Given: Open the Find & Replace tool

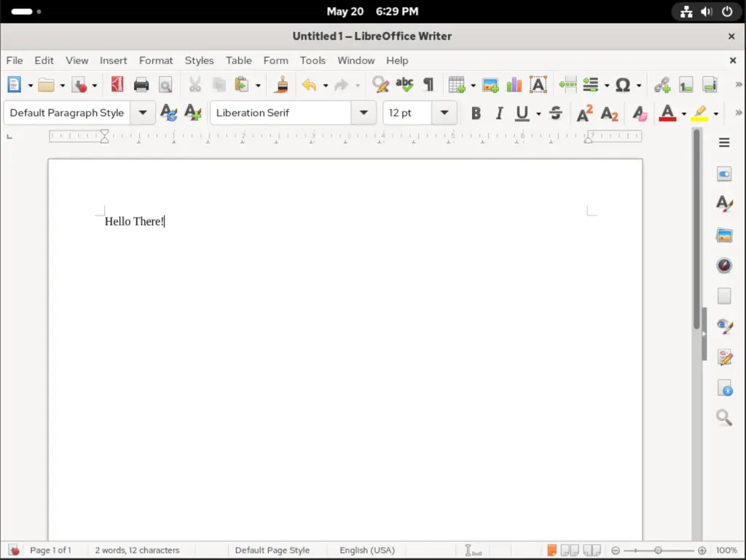Looking at the screenshot, I should click(x=380, y=84).
